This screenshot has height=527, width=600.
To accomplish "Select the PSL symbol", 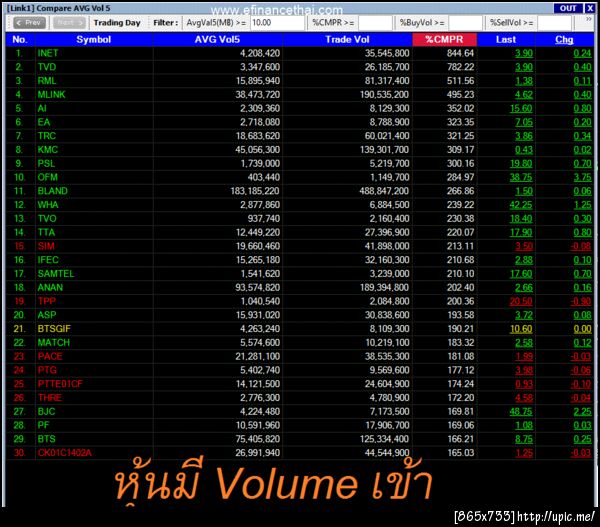I will coord(46,163).
